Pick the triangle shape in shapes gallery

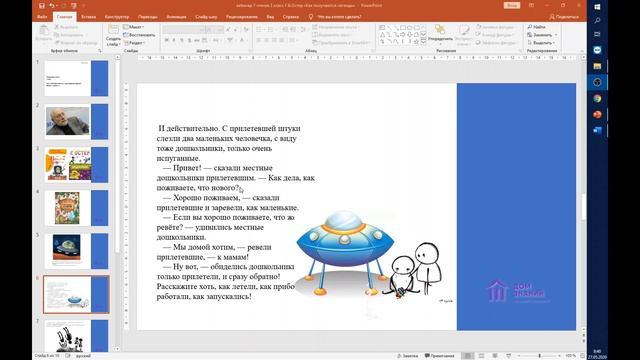(382, 35)
